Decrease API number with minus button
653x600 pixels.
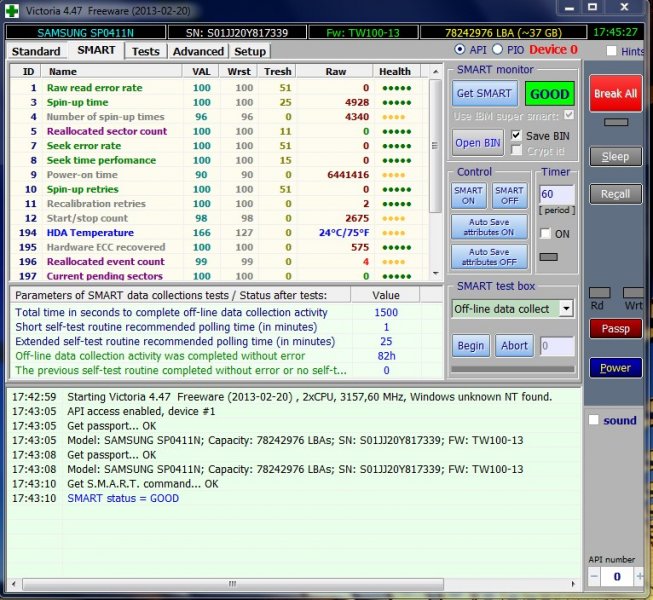[595, 577]
